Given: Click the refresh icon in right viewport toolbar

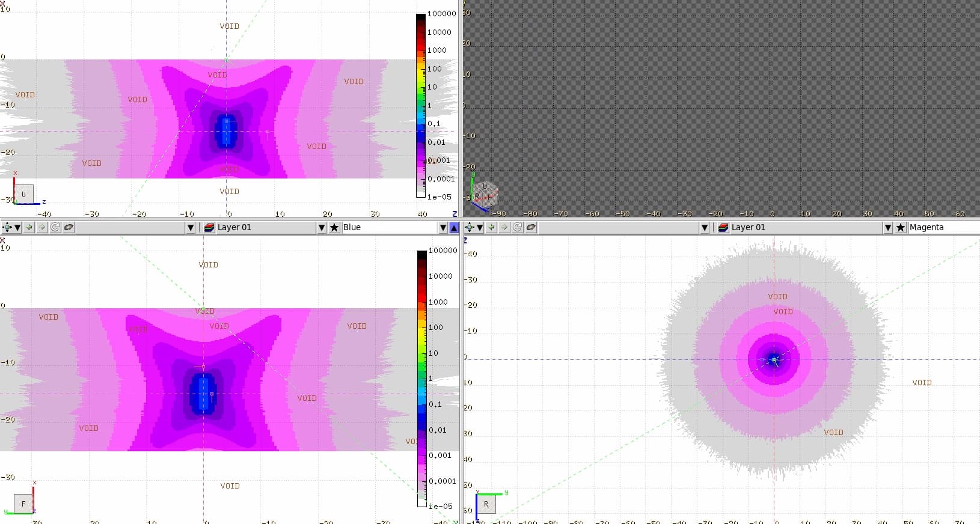Looking at the screenshot, I should coord(518,228).
